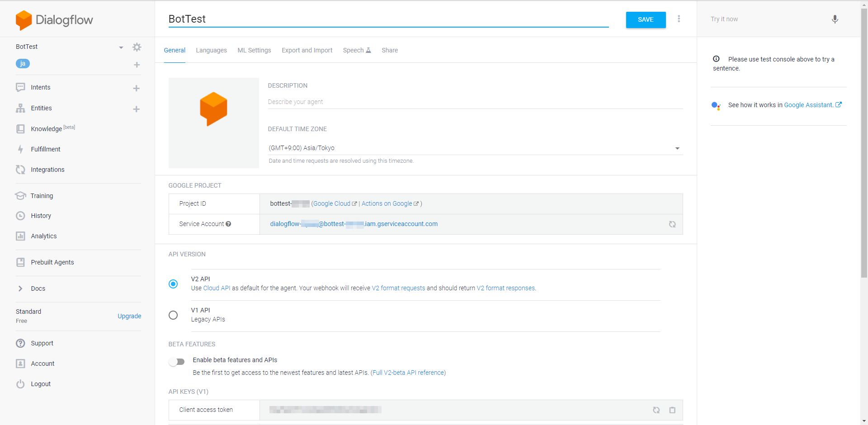Viewport: 868px width, 425px height.
Task: View conversation History
Action: tap(40, 216)
